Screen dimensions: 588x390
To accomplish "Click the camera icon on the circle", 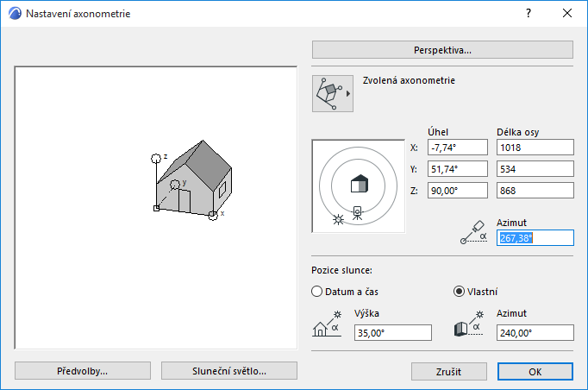I will [x=358, y=213].
